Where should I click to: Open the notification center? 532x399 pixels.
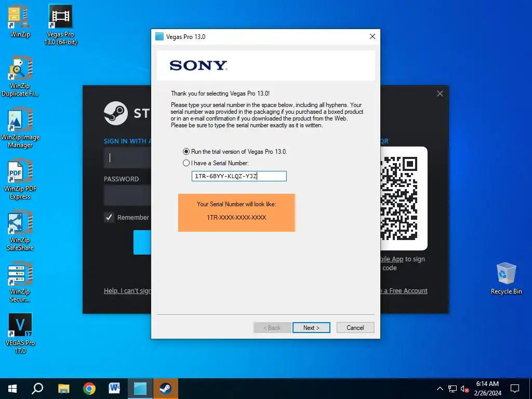[x=515, y=389]
